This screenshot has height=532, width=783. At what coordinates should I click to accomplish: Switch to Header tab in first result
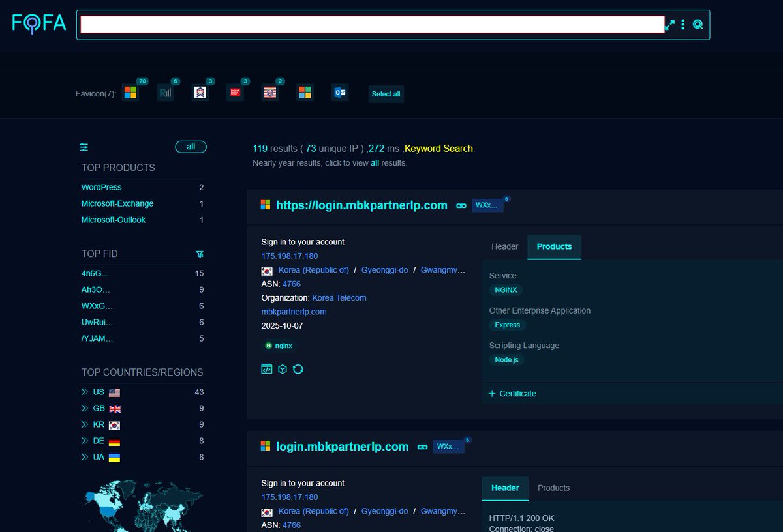(504, 247)
